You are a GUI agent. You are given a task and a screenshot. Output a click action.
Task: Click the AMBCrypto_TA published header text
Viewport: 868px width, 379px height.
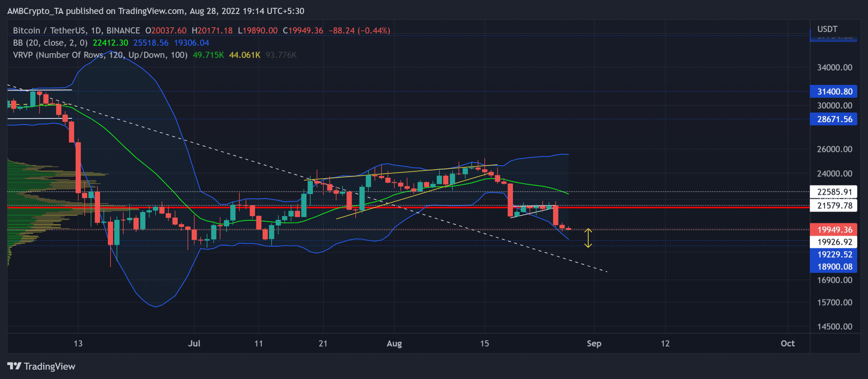coord(156,11)
